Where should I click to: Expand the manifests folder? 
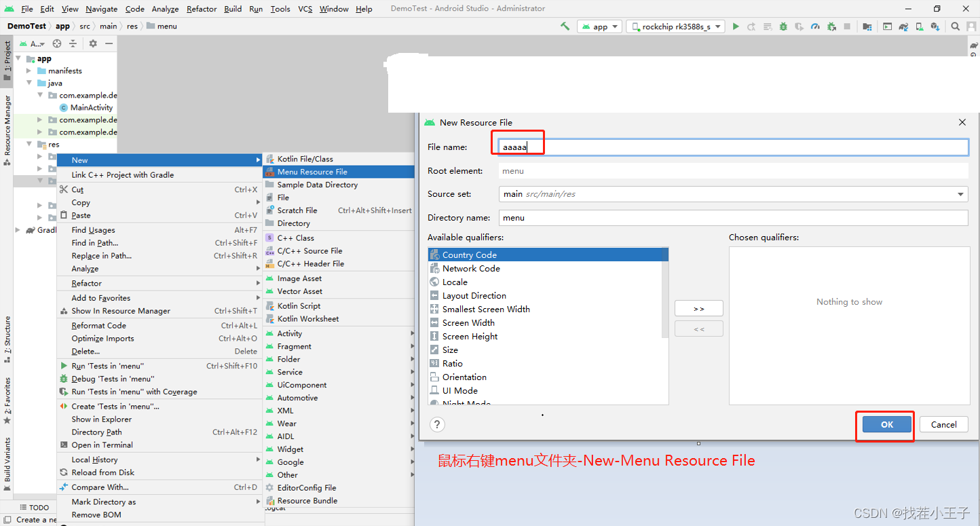[29, 71]
